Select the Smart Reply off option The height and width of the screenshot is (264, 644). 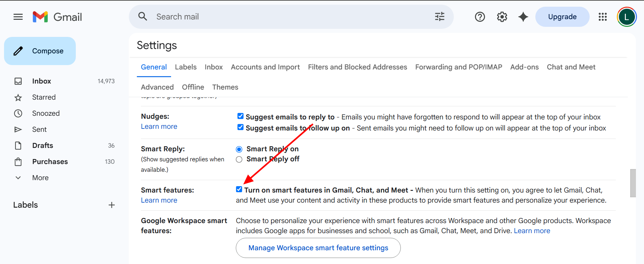coord(239,159)
